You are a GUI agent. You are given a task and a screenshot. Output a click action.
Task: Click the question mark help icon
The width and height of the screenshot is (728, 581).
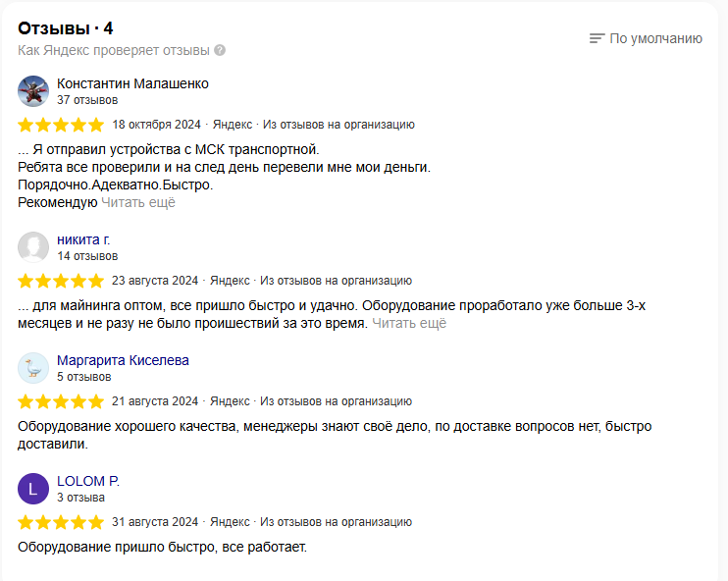[220, 50]
